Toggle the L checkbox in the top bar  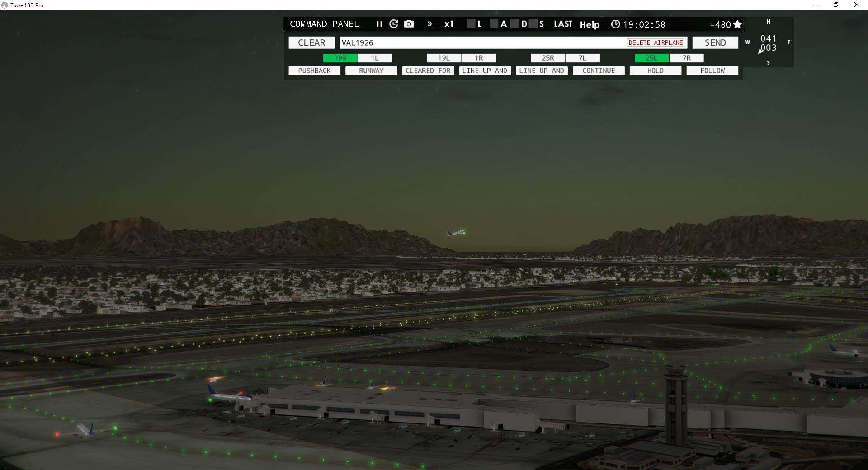pos(471,24)
